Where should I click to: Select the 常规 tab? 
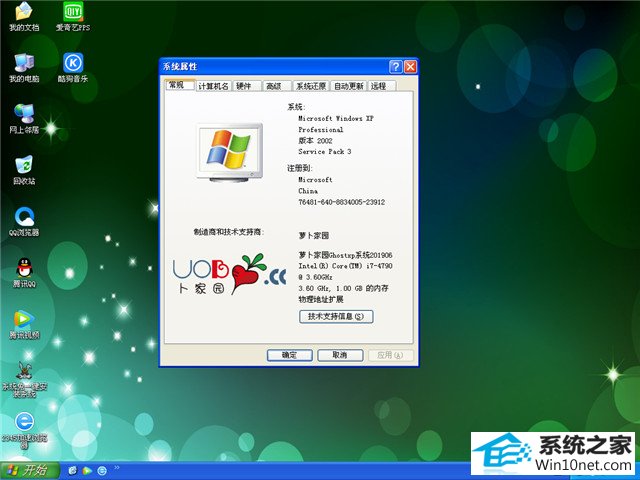point(180,85)
